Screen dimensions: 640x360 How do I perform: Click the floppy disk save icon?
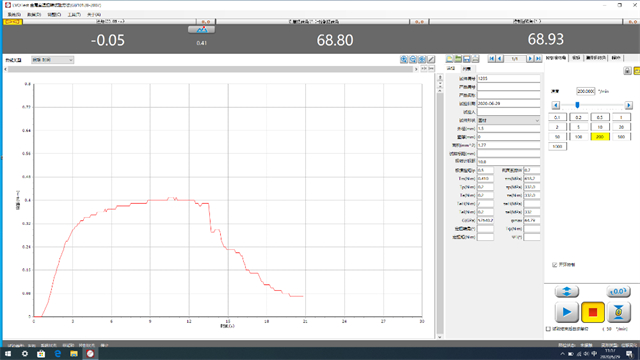pos(467,59)
